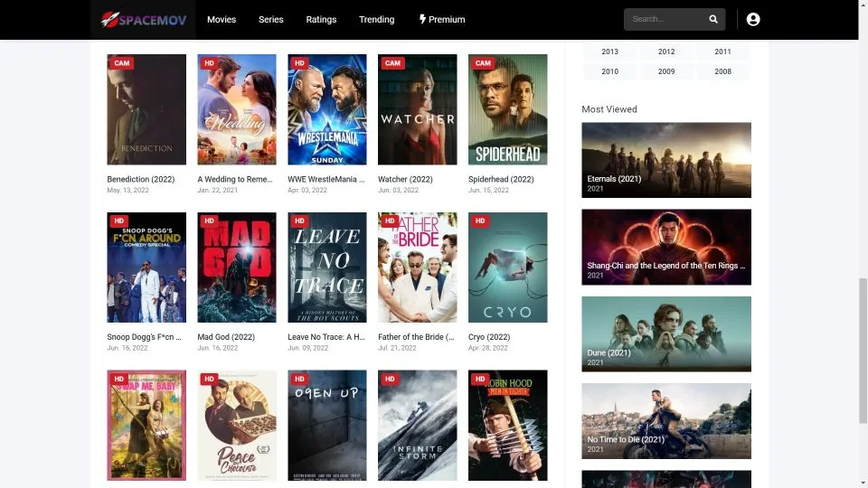Image resolution: width=868 pixels, height=488 pixels.
Task: Open the Trending menu
Action: [x=376, y=19]
